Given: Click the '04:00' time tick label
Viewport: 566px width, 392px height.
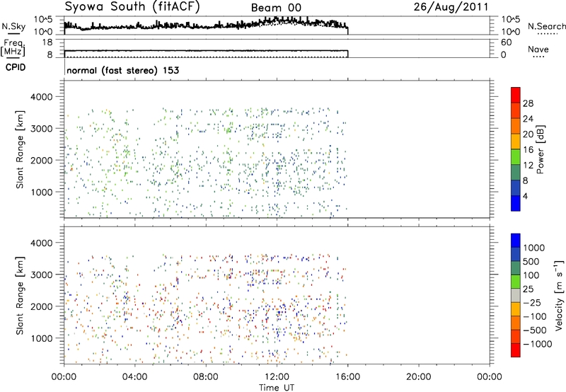Looking at the screenshot, I should pyautogui.click(x=135, y=377).
